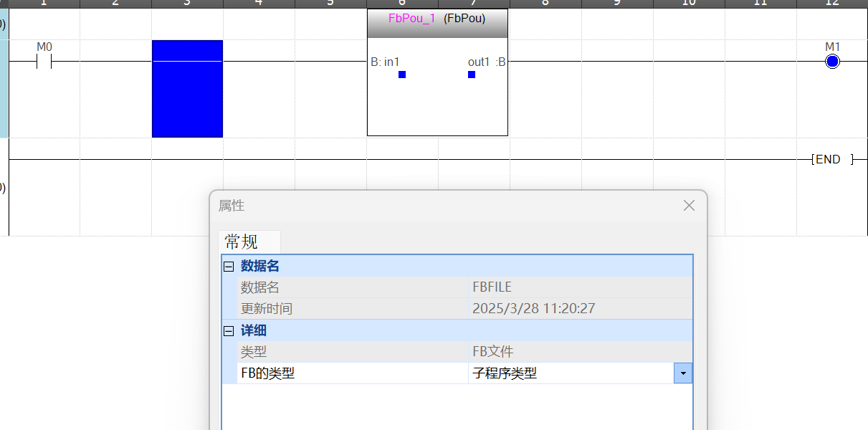
Task: Click the FBFILE data name value
Action: pyautogui.click(x=492, y=287)
